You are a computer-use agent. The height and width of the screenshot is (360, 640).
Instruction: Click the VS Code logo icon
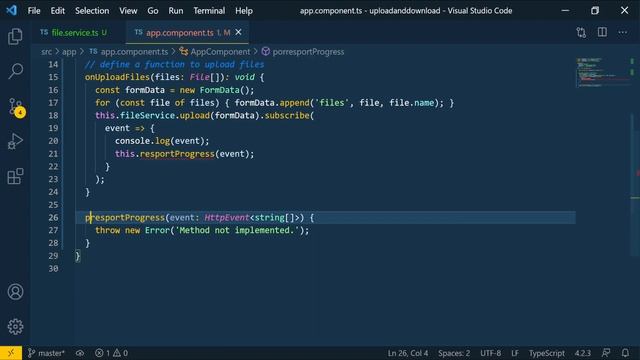pyautogui.click(x=11, y=10)
